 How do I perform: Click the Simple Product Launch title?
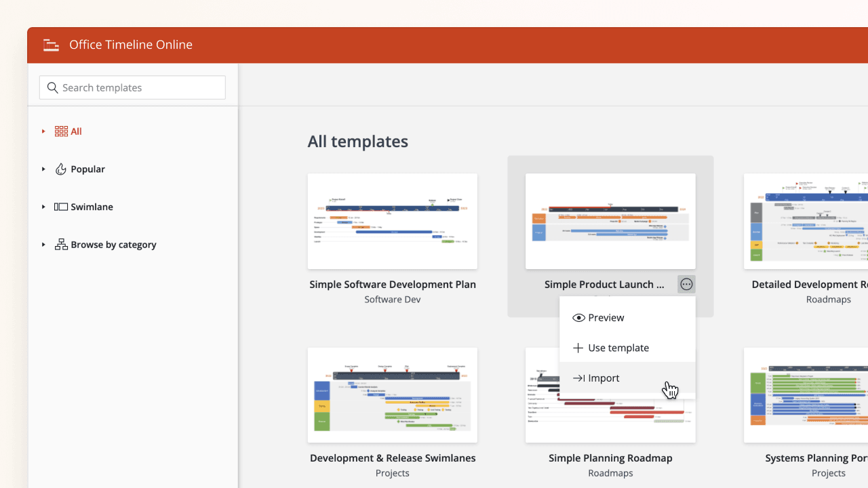tap(604, 285)
